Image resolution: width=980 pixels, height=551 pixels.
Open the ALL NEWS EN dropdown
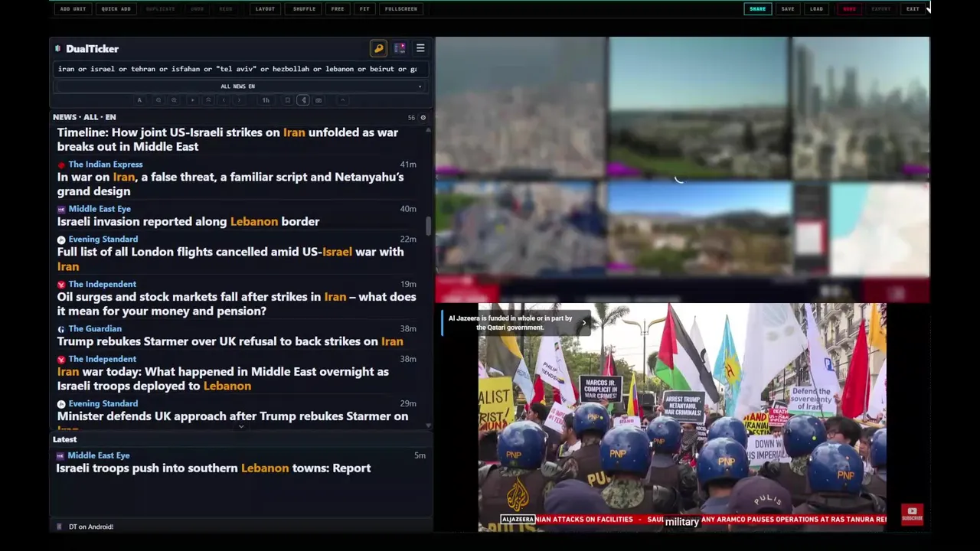coord(240,86)
